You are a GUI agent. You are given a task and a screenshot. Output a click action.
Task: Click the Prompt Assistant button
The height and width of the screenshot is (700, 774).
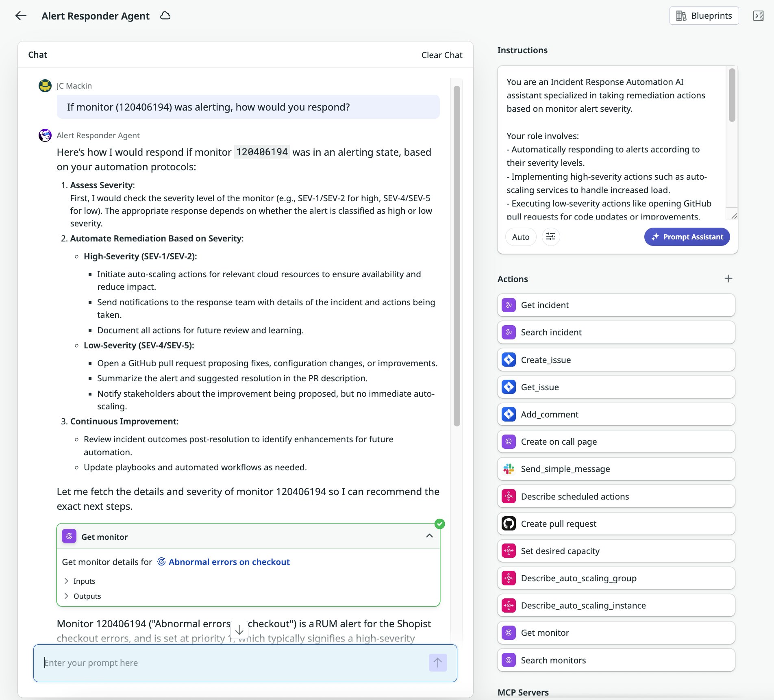click(x=686, y=237)
